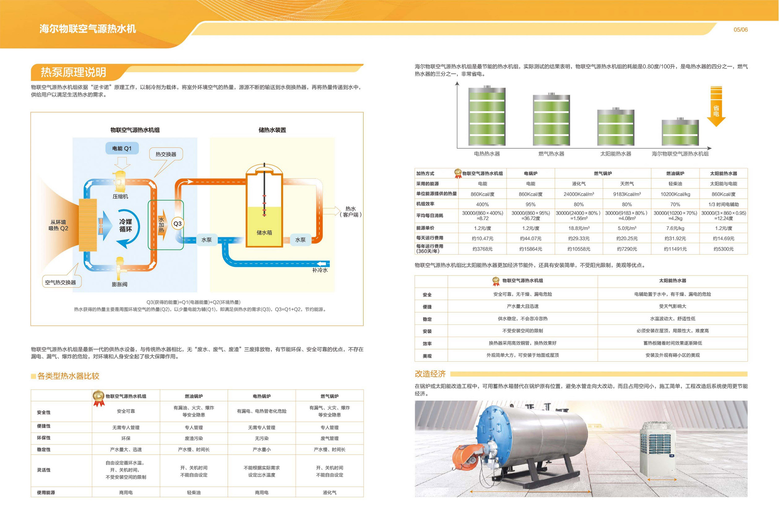Click the 95% efficiency cell

tap(531, 204)
